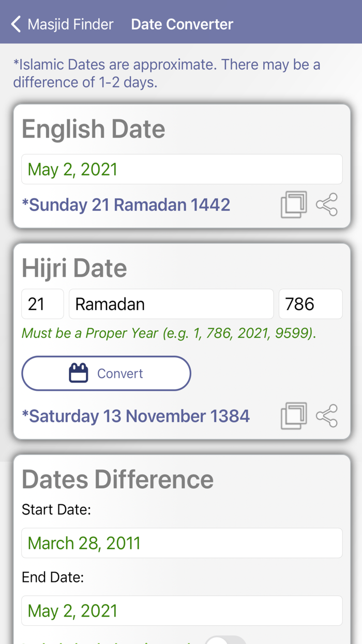
Task: Share the Hijri date conversion result
Action: [x=327, y=416]
